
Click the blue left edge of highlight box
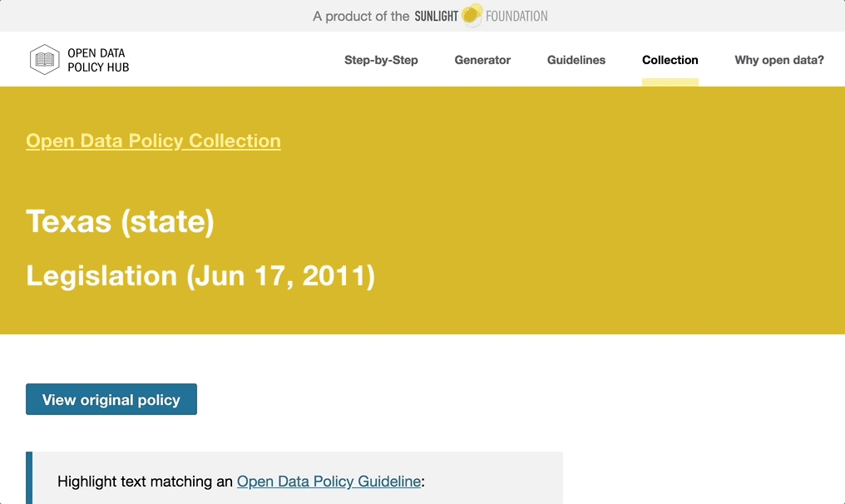(x=29, y=478)
